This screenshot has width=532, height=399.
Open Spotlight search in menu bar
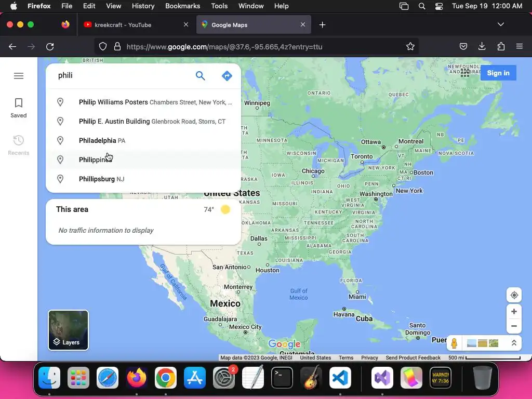pyautogui.click(x=422, y=6)
